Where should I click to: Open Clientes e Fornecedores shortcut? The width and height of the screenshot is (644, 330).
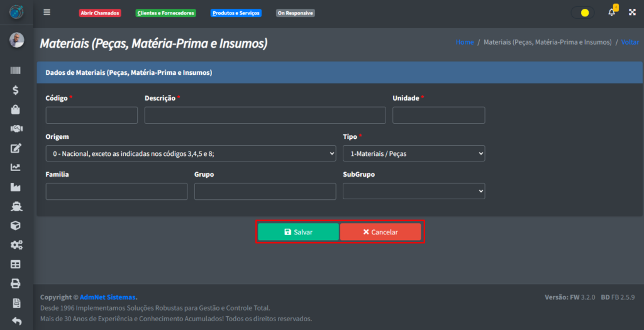pos(166,13)
